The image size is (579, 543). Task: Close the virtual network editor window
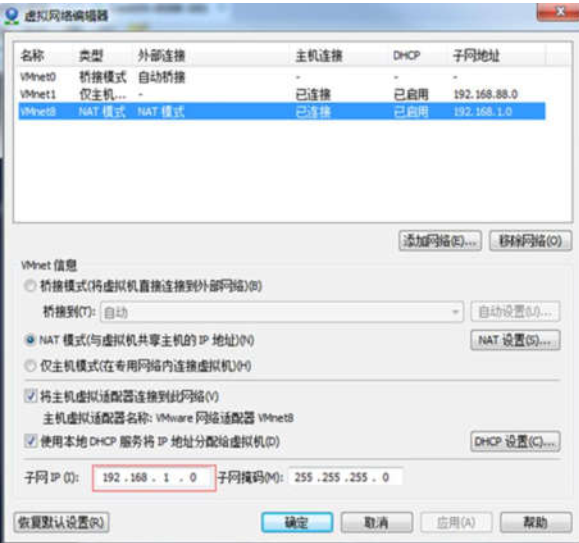point(558,12)
